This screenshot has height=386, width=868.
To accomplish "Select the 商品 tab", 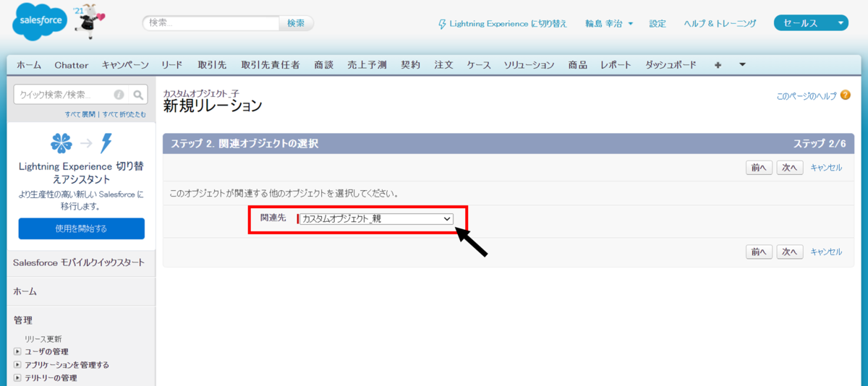I will point(578,65).
